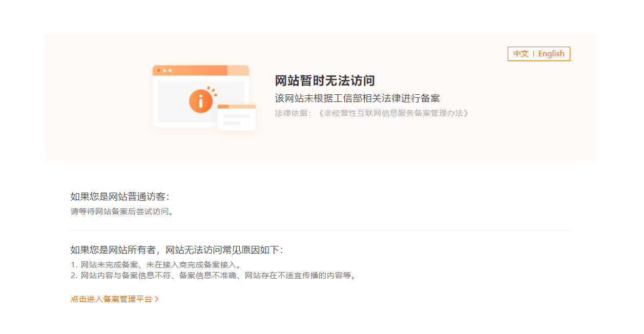Click the horizontal divider between the sections
644x334 pixels.
(320, 231)
